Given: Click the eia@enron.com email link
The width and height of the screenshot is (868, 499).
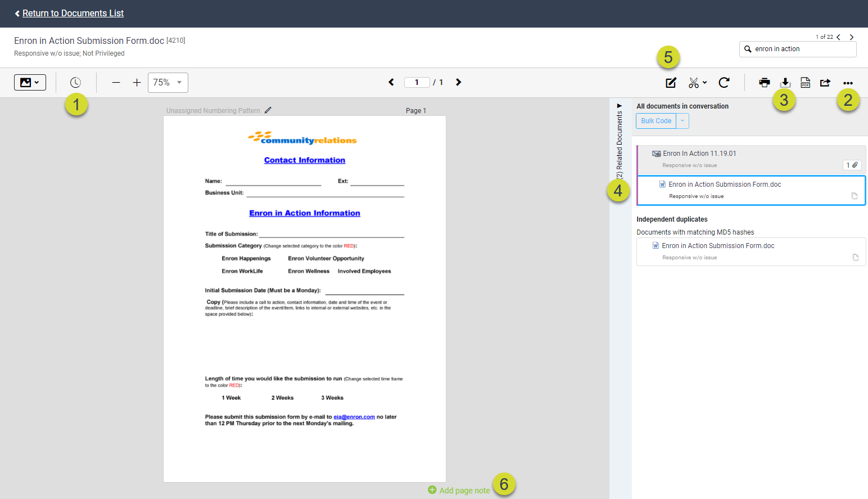Looking at the screenshot, I should [354, 417].
